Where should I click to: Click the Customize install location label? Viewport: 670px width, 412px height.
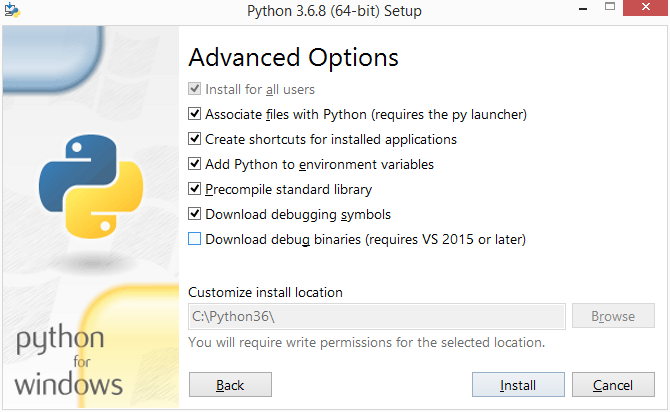tap(265, 292)
